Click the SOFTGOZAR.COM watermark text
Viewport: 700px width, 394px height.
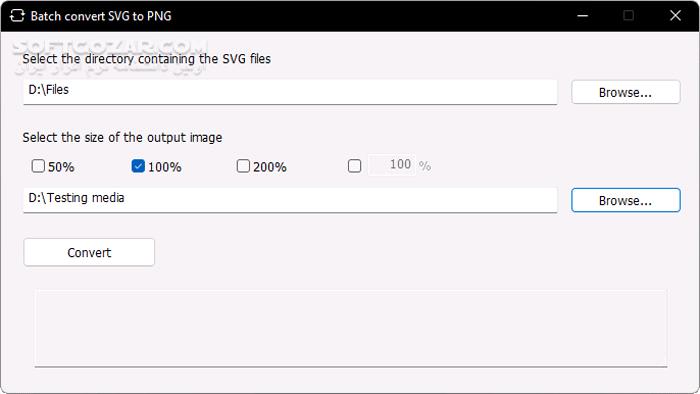(x=109, y=47)
